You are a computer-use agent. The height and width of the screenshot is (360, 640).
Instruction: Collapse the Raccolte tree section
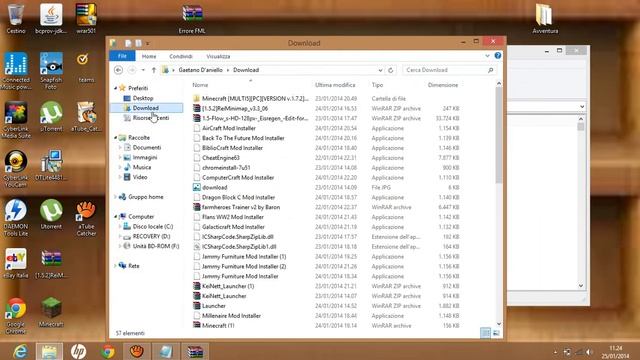tap(116, 138)
